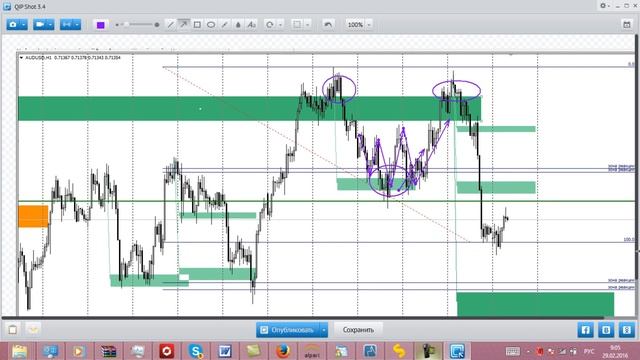
Task: Click the third social share icon
Action: pos(627,330)
